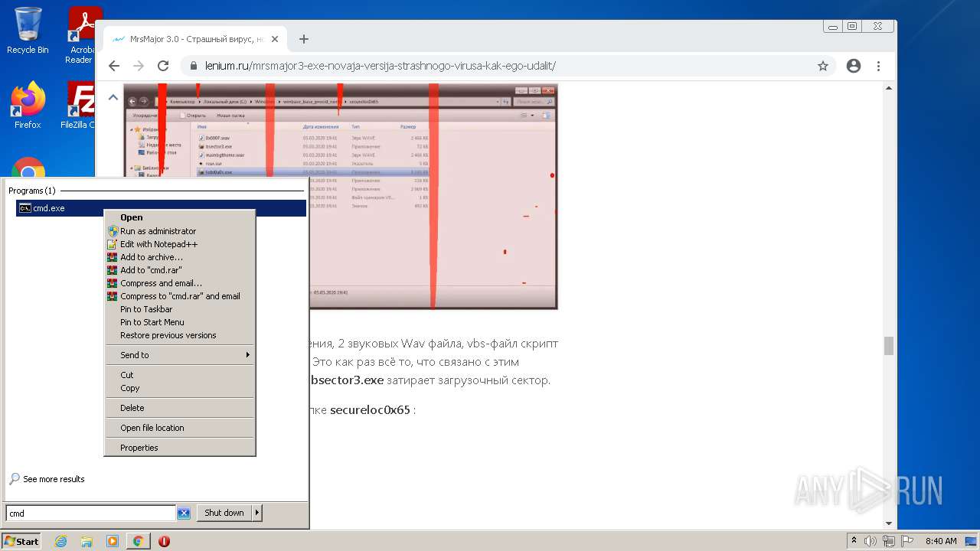Choose Pin to Start Menu

(x=180, y=322)
